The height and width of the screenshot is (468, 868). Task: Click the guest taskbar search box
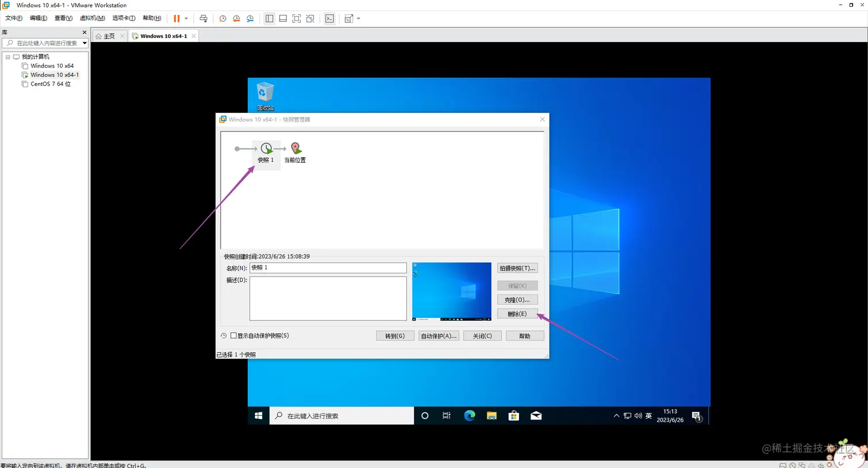[x=342, y=416]
